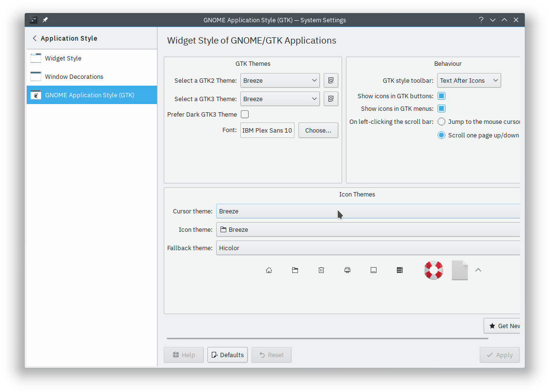This screenshot has width=549, height=392.
Task: Click the Choose... font button
Action: click(x=318, y=131)
